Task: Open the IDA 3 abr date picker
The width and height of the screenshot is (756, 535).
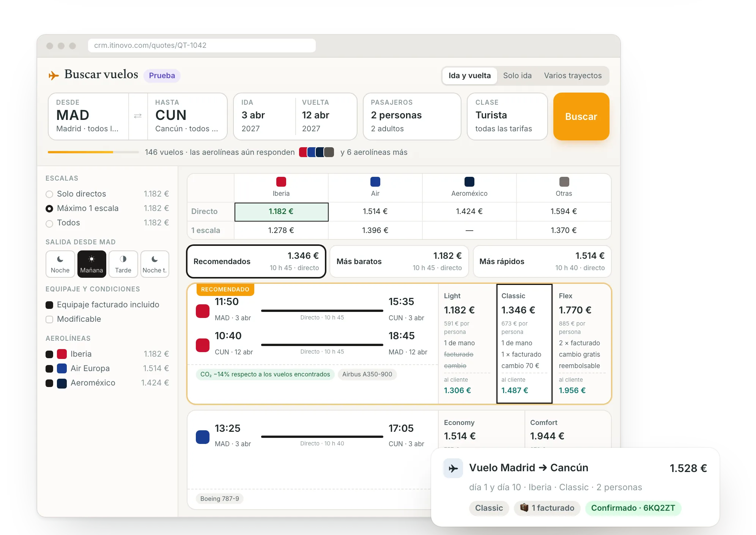Action: 265,116
